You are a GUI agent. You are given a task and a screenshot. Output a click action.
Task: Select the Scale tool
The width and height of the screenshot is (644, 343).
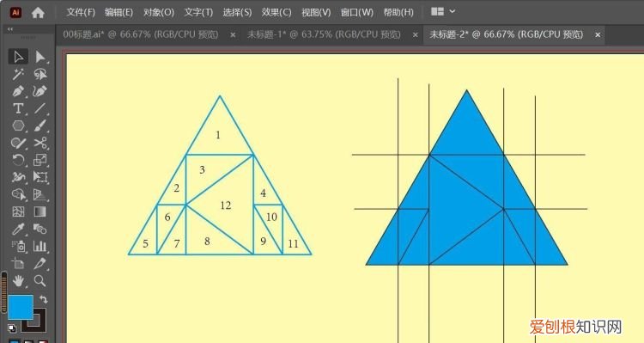click(40, 160)
